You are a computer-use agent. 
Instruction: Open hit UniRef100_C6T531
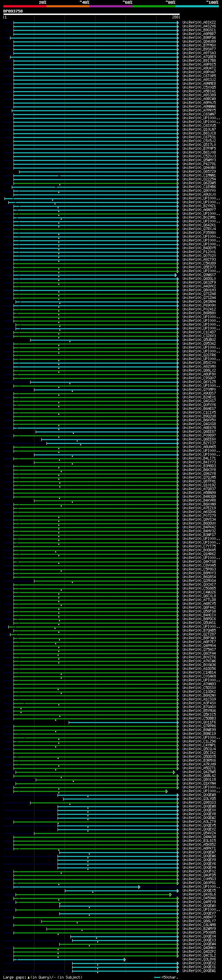point(199,137)
